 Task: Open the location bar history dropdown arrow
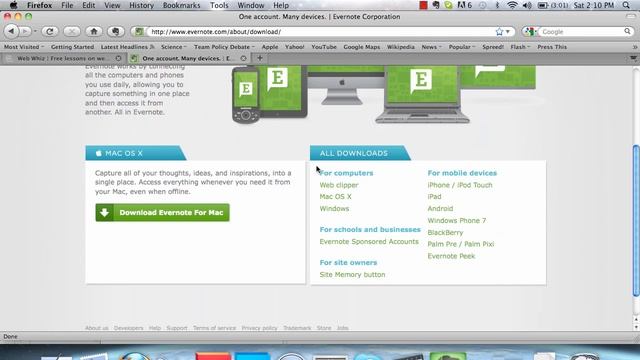508,31
